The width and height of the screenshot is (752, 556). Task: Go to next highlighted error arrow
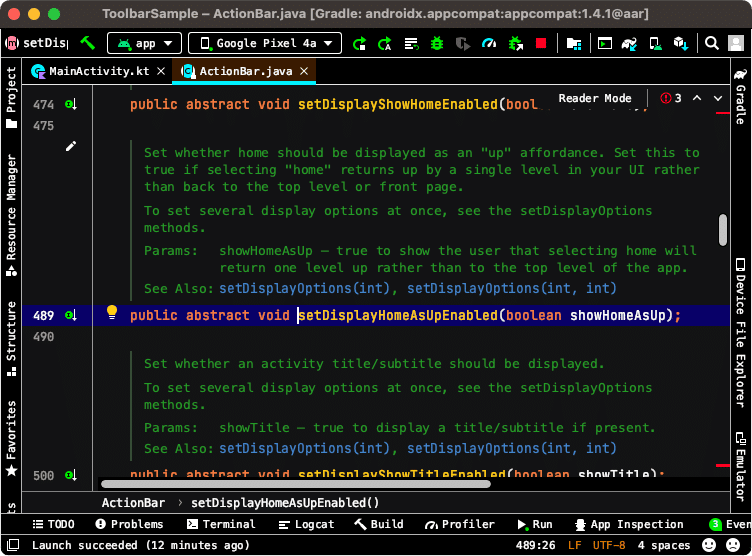point(718,98)
